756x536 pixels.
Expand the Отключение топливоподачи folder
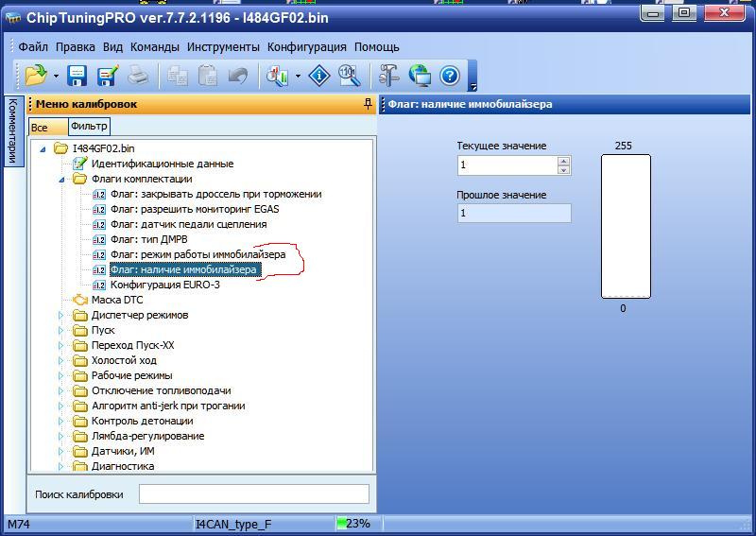60,390
